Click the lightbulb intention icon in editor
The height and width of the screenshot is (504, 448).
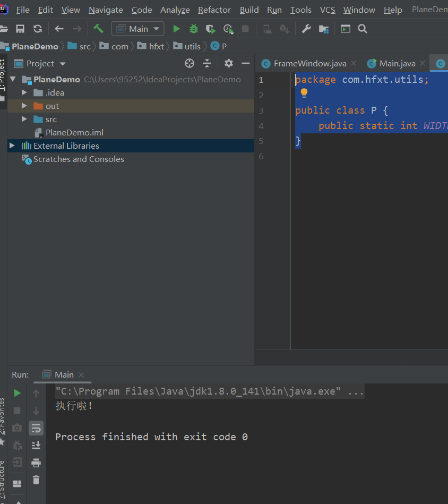coord(304,93)
